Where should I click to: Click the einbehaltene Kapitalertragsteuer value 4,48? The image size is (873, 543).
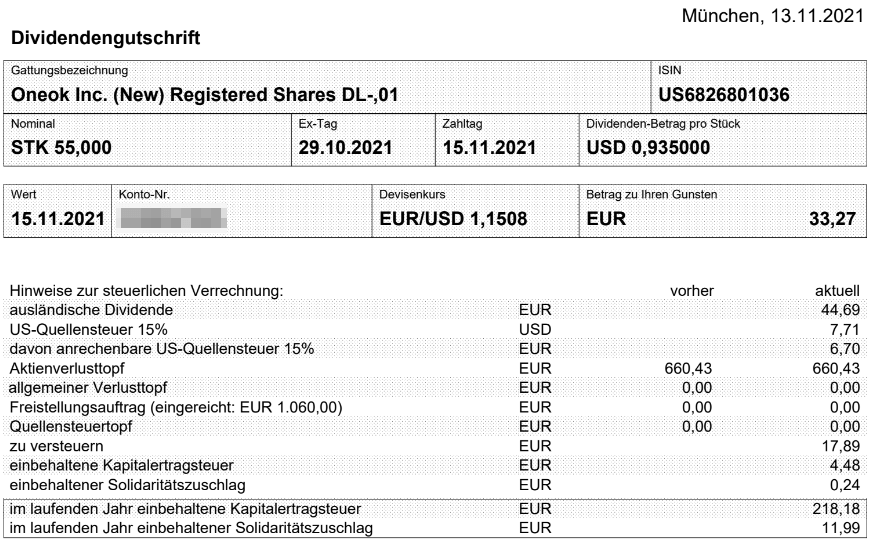tap(845, 465)
